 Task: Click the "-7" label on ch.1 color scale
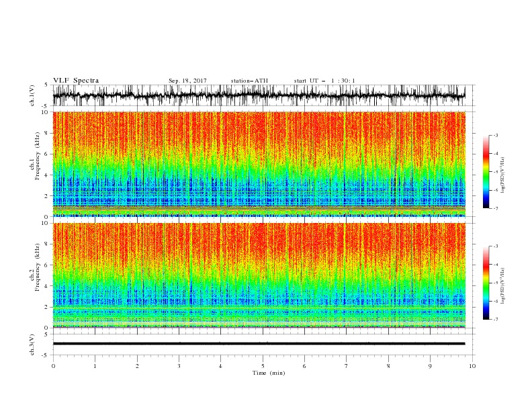pos(496,209)
